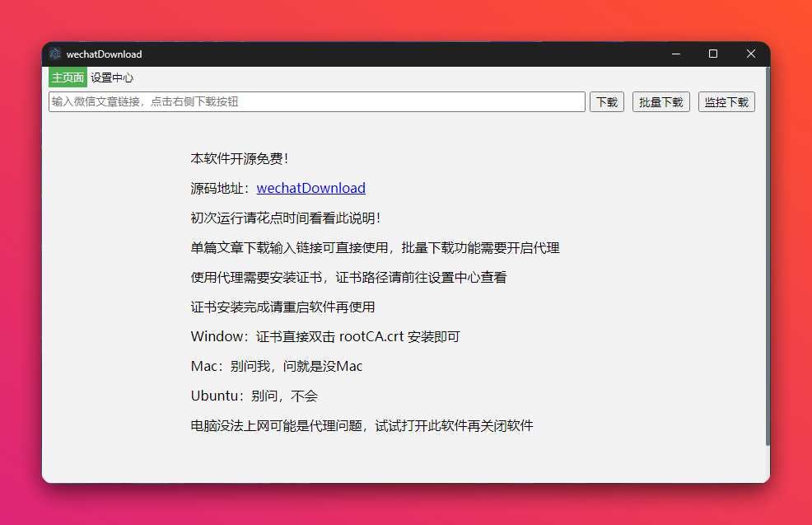The height and width of the screenshot is (525, 812).
Task: Minimize the wechatDownload window
Action: (676, 54)
